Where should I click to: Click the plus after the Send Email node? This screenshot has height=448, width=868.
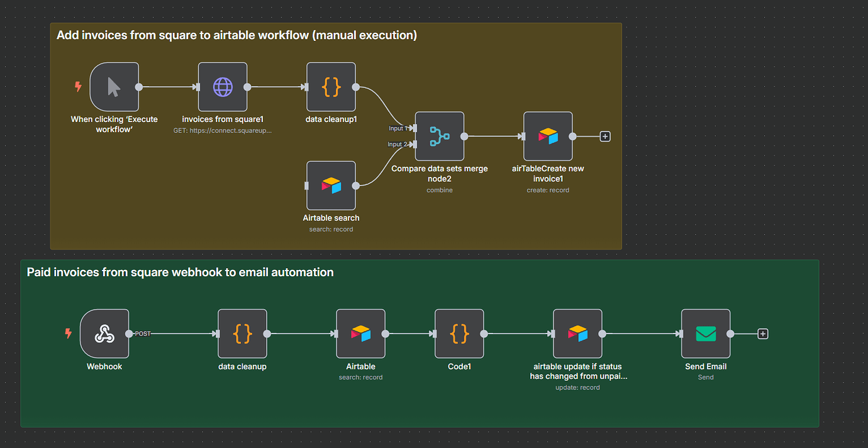click(762, 333)
